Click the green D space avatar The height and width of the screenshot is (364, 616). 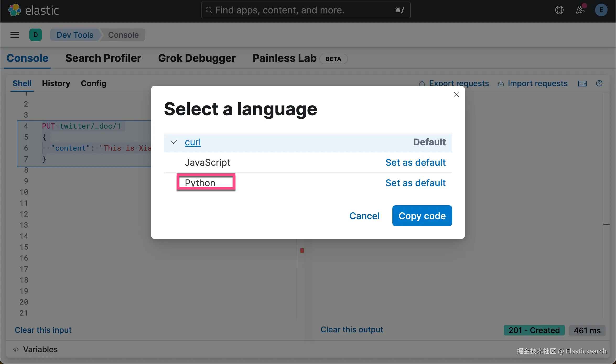[x=36, y=35]
